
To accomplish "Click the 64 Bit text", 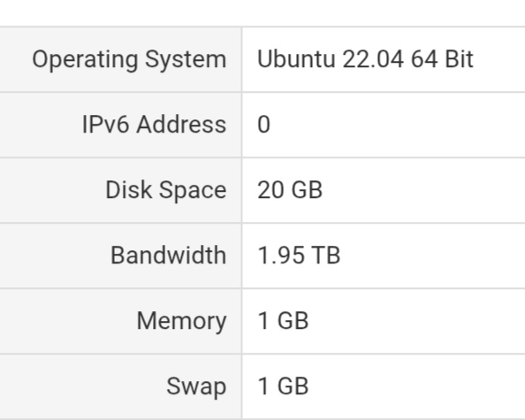I will point(442,59).
